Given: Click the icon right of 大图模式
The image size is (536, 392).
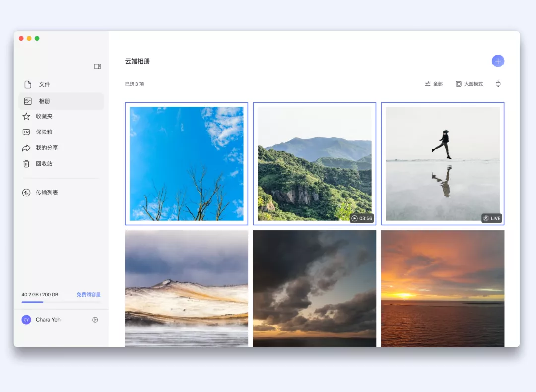Looking at the screenshot, I should pos(498,84).
